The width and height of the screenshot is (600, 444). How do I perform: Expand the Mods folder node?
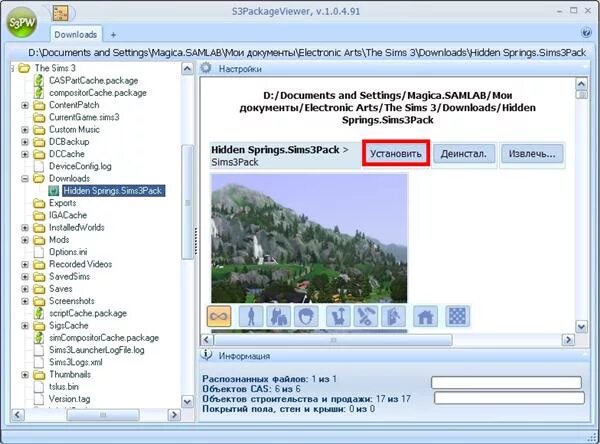click(25, 240)
